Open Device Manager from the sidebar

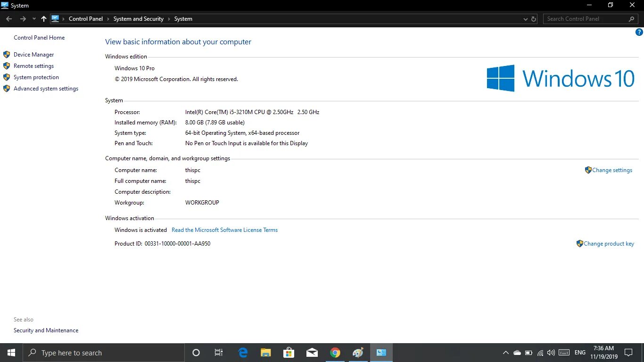(33, 54)
